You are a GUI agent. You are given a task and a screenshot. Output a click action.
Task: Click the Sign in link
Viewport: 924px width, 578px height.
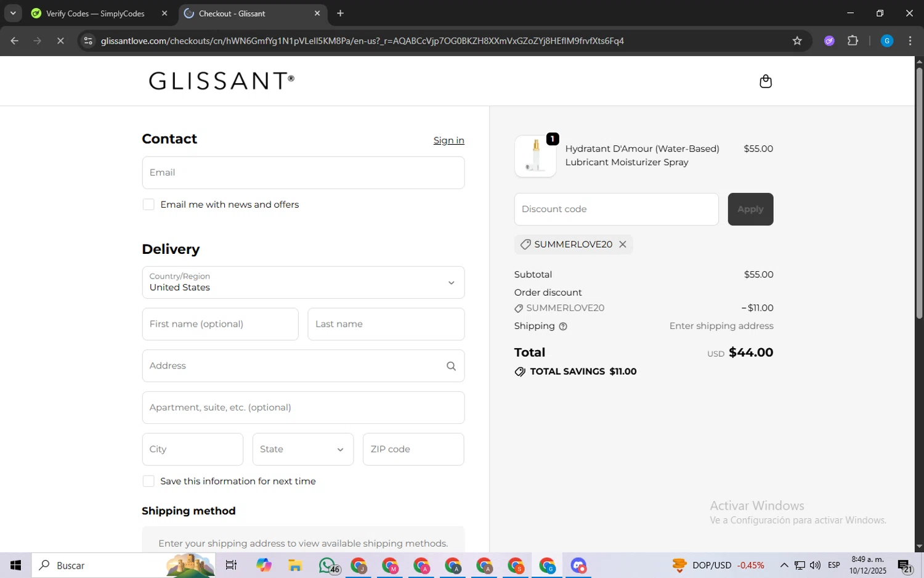pyautogui.click(x=448, y=140)
